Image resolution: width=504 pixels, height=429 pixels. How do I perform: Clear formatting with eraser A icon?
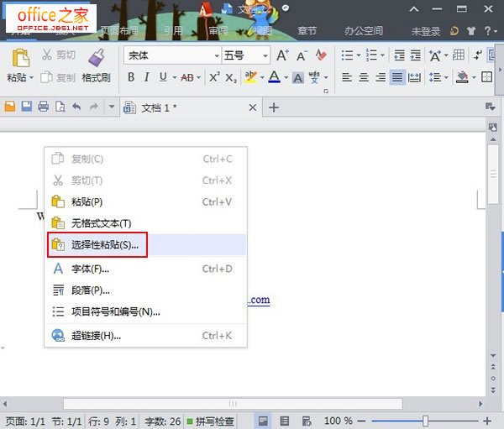coord(321,55)
